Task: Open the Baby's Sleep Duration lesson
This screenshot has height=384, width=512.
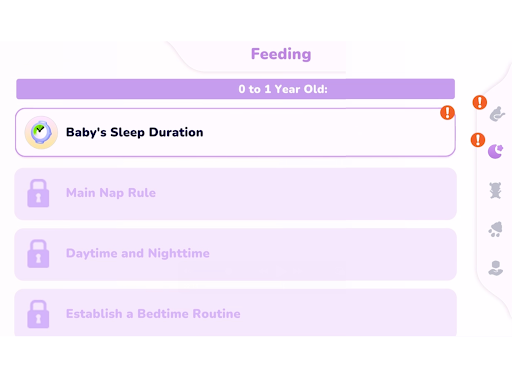Action: pyautogui.click(x=235, y=132)
